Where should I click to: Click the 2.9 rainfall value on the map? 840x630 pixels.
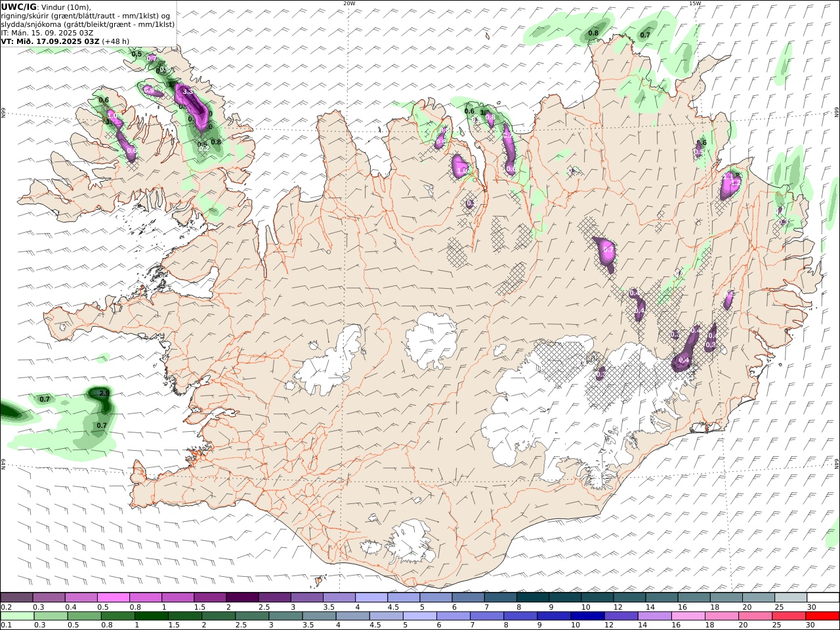click(x=104, y=393)
